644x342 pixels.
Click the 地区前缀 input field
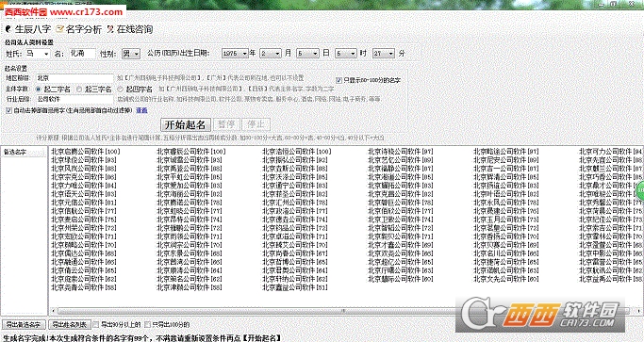click(x=74, y=78)
